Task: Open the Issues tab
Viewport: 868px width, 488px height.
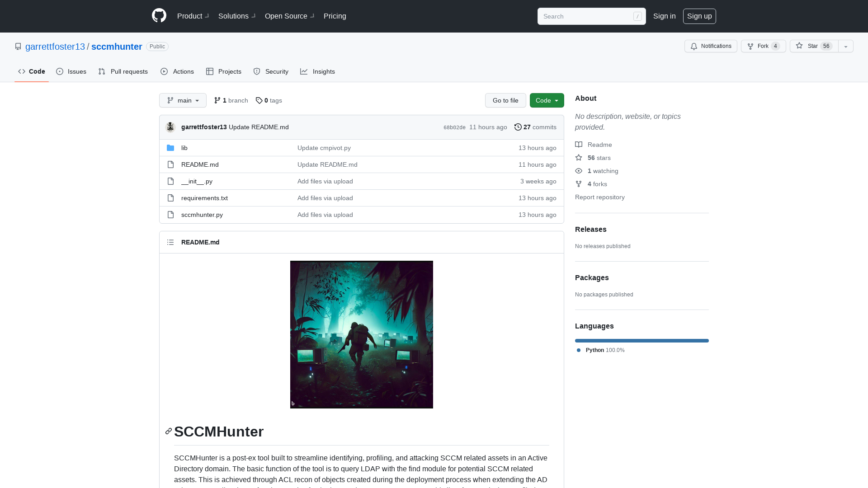Action: 71,71
